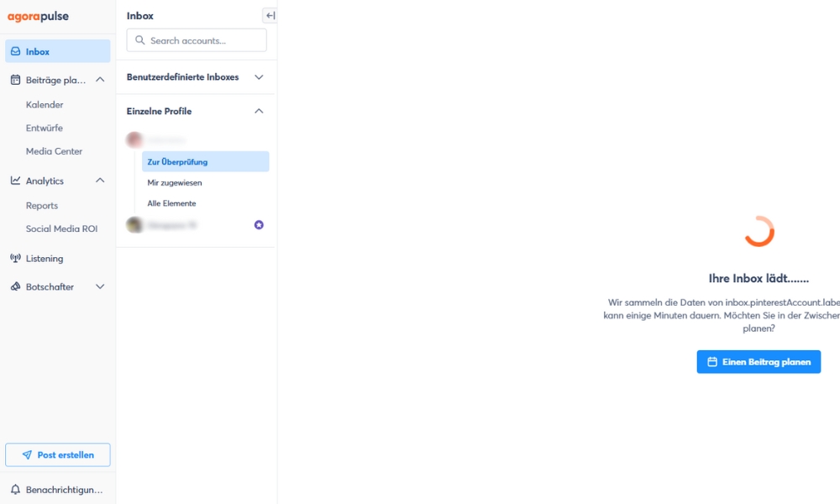
Task: Click the Agorapulse logo
Action: click(x=39, y=16)
